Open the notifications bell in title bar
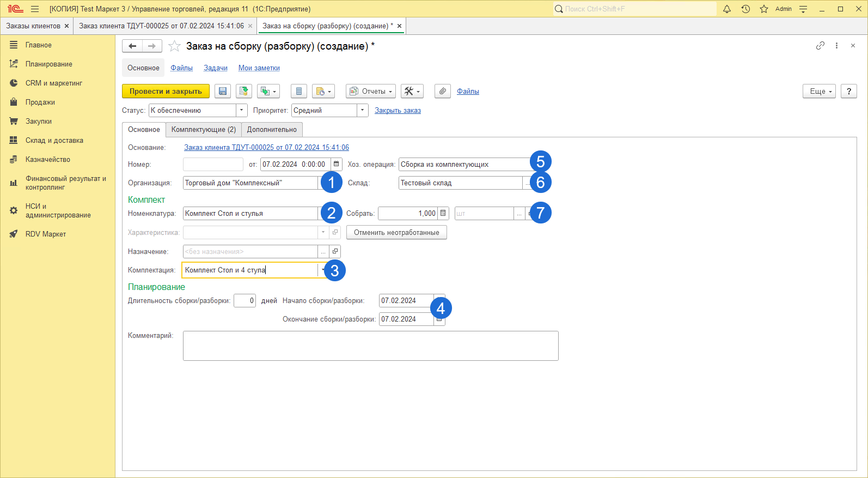Image resolution: width=868 pixels, height=478 pixels. pyautogui.click(x=727, y=9)
